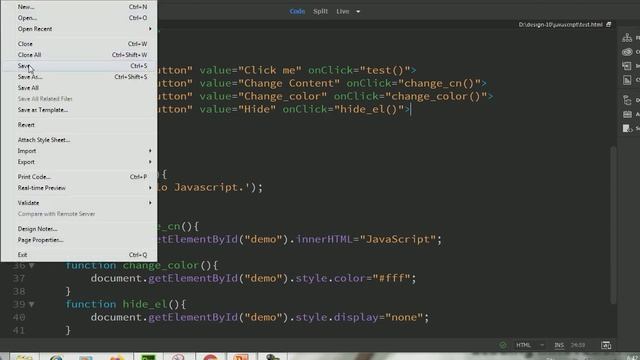Select Save as Template... menu item
This screenshot has width=640, height=360.
pyautogui.click(x=79, y=110)
